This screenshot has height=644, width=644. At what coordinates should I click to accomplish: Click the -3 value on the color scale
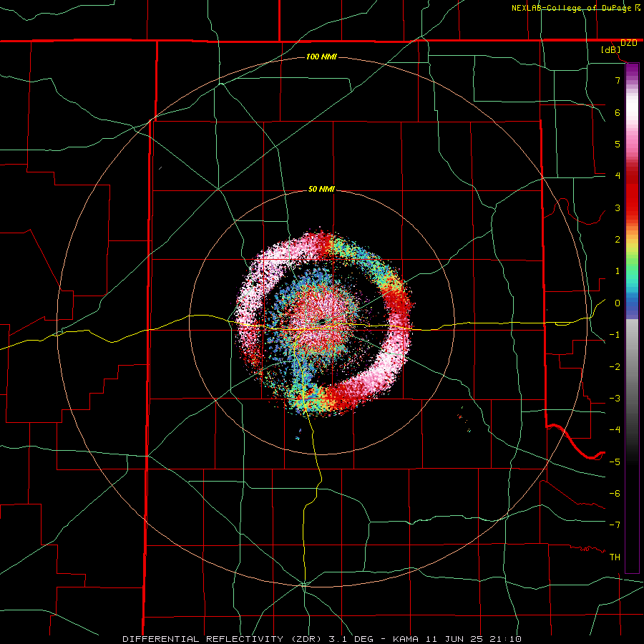point(615,399)
